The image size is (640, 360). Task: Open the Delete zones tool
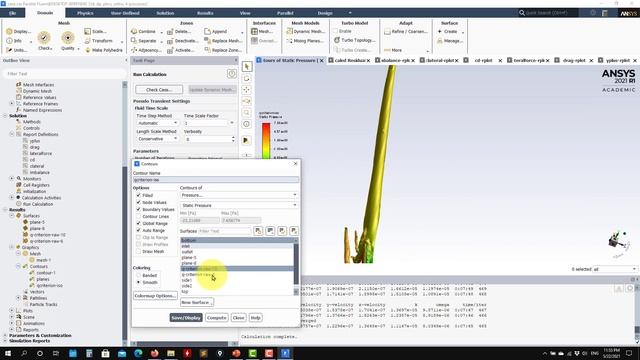tap(179, 31)
